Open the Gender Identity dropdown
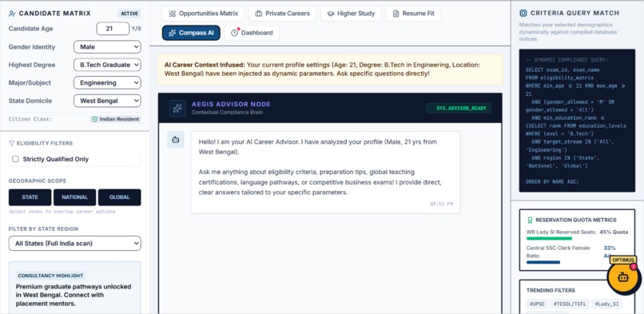This screenshot has height=314, width=644. point(107,47)
